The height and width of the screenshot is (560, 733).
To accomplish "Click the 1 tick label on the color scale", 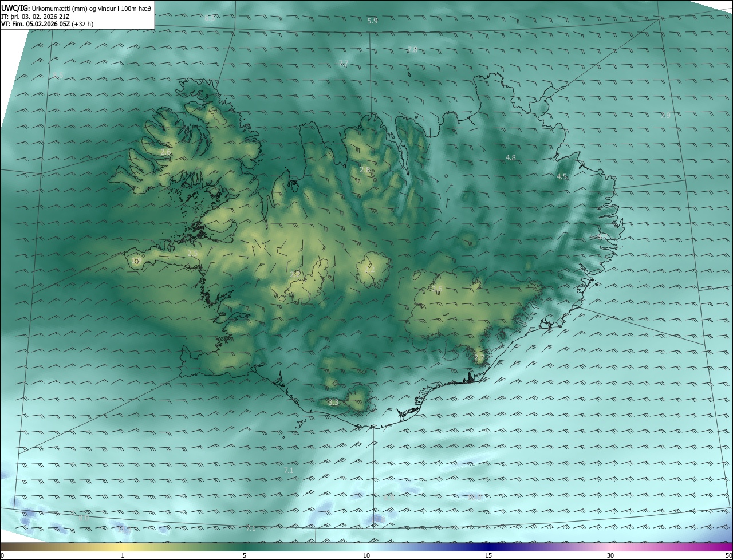I will tap(123, 555).
